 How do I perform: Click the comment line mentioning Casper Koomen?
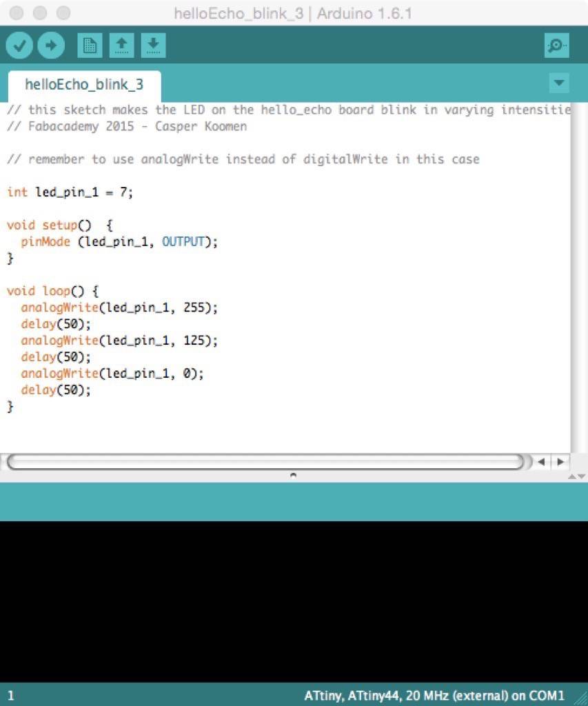point(127,126)
